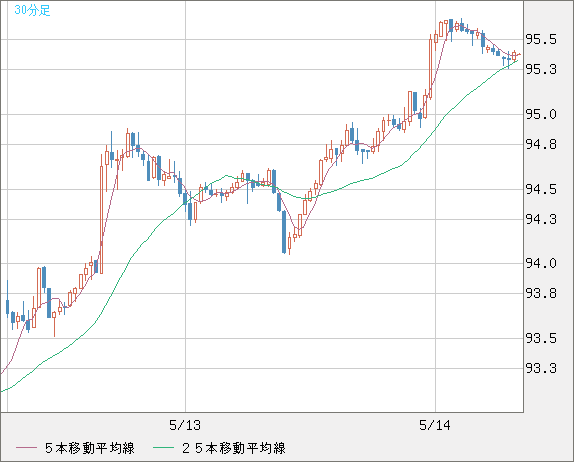The height and width of the screenshot is (462, 574).
Task: Click the 94.8 price axis label
Action: (541, 145)
